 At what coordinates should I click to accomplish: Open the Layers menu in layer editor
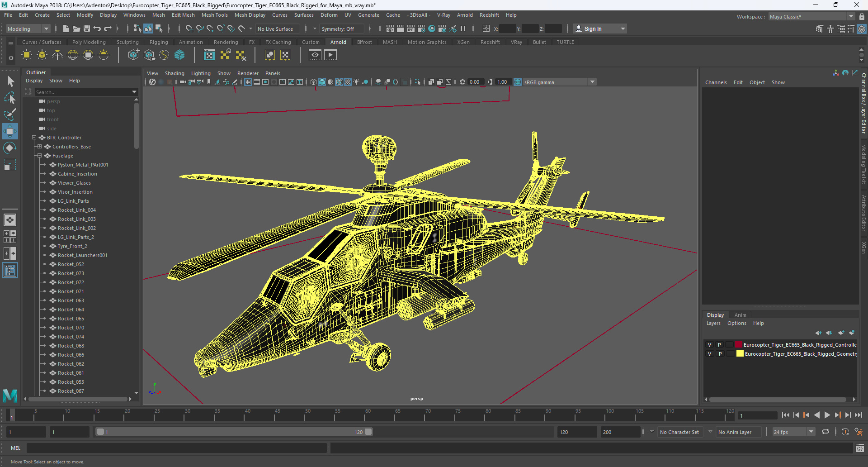click(713, 323)
